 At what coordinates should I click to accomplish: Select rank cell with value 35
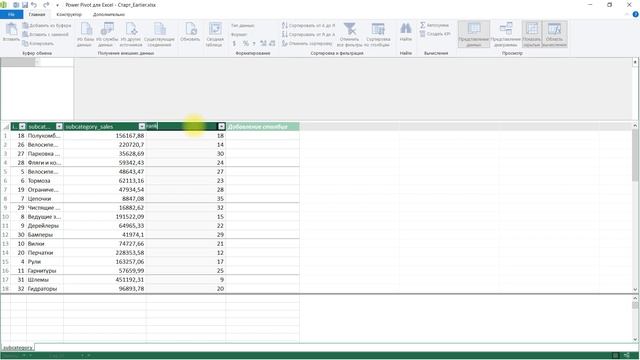click(186, 198)
